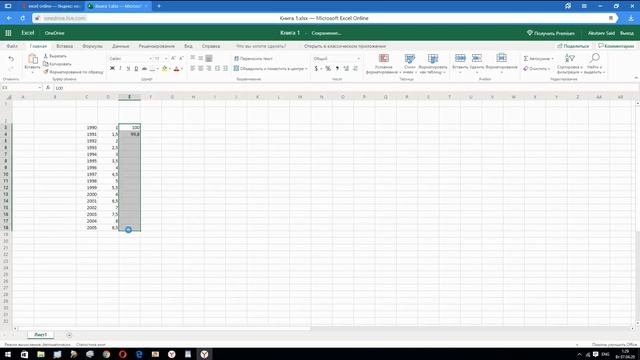Open the app launcher grid icon
This screenshot has width=640, height=360.
point(8,33)
